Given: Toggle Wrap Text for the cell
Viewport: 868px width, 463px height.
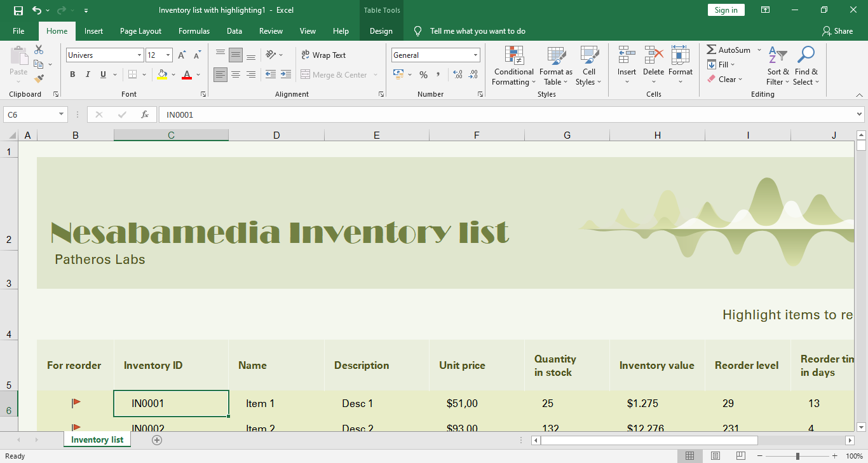Looking at the screenshot, I should coord(323,55).
